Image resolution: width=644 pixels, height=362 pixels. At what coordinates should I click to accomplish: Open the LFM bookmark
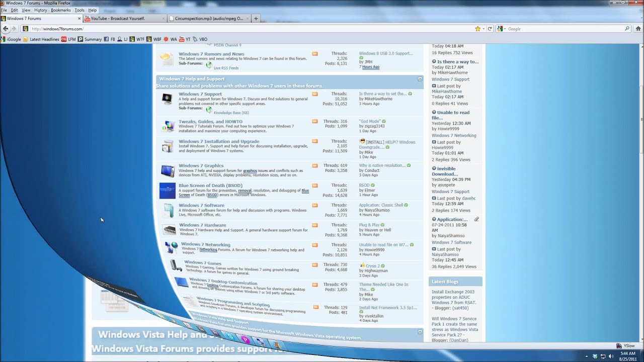tap(68, 39)
